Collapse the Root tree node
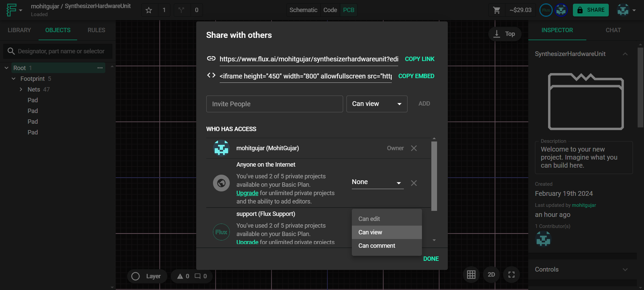This screenshot has width=644, height=290. click(6, 68)
